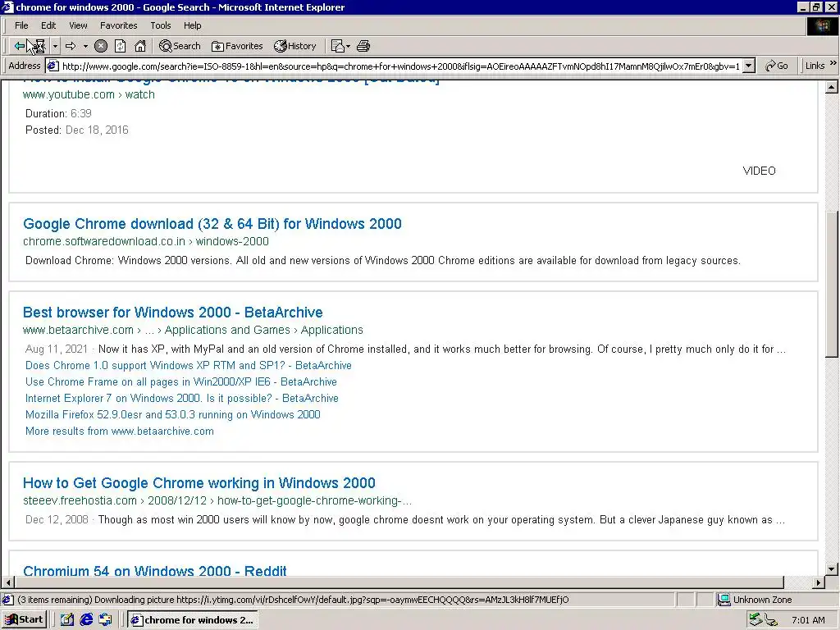Open 'Google Chrome download (32 & 64 Bit)' result
Image resolution: width=840 pixels, height=630 pixels.
212,223
